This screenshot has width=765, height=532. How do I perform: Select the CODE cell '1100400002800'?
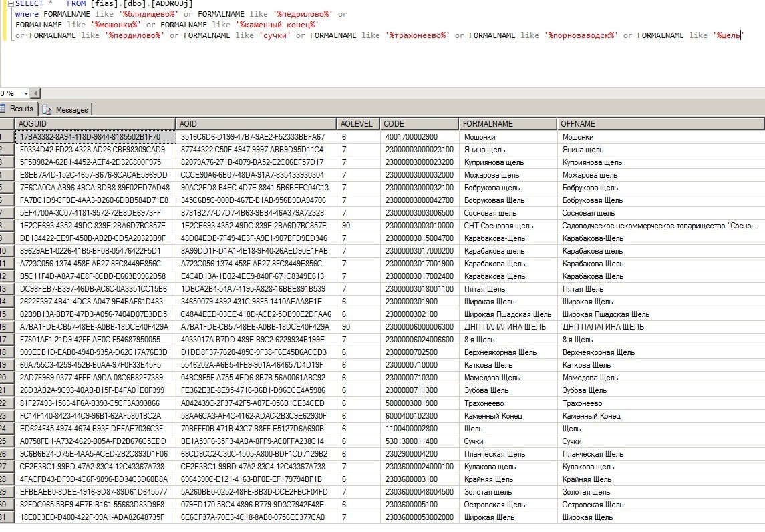(x=420, y=429)
